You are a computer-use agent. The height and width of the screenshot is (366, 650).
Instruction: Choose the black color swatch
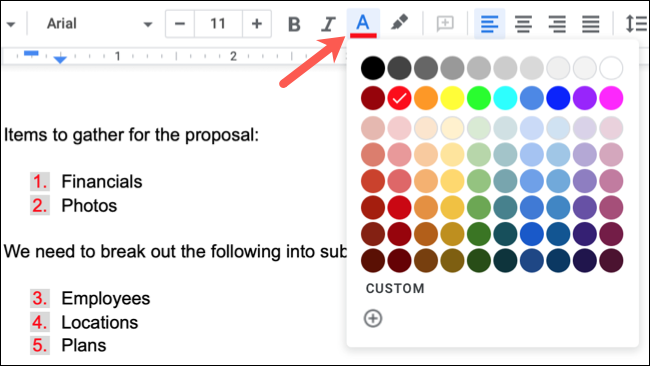coord(373,68)
